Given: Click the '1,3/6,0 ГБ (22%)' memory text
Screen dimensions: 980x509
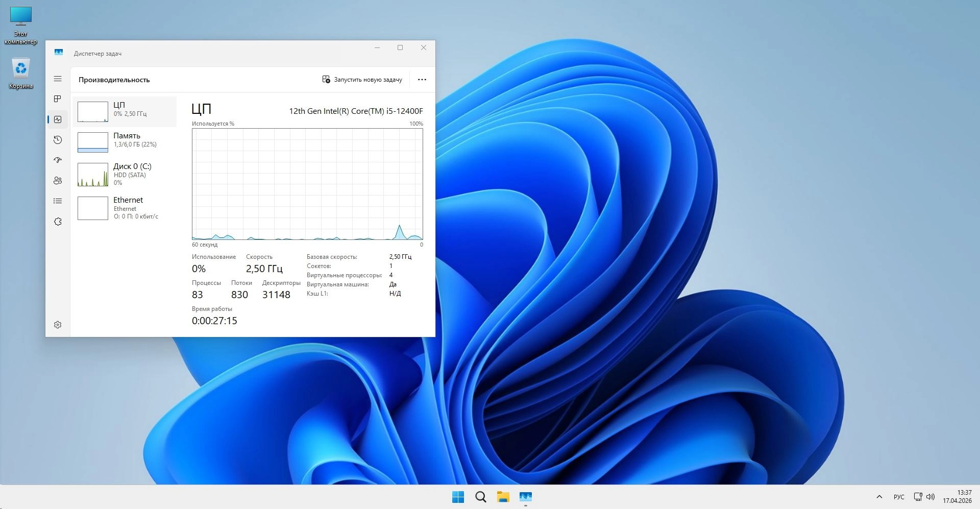Looking at the screenshot, I should 135,144.
